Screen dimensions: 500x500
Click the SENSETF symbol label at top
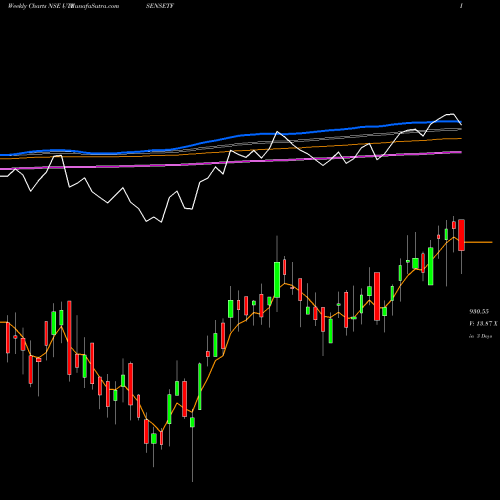pos(160,6)
